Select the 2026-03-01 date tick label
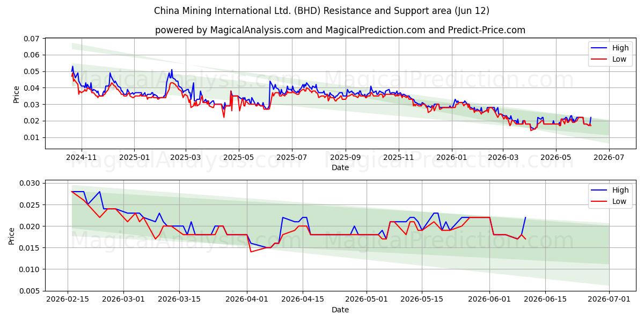The image size is (644, 322). pyautogui.click(x=123, y=300)
